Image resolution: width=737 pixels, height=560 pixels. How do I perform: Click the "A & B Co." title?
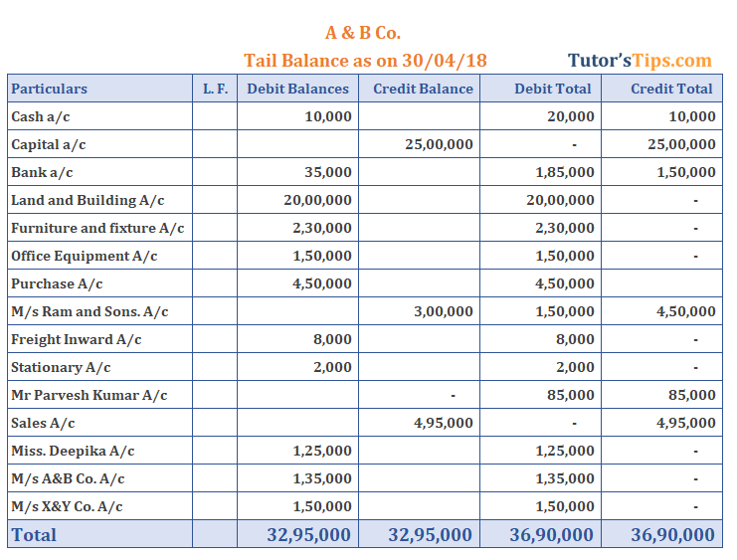click(x=363, y=33)
